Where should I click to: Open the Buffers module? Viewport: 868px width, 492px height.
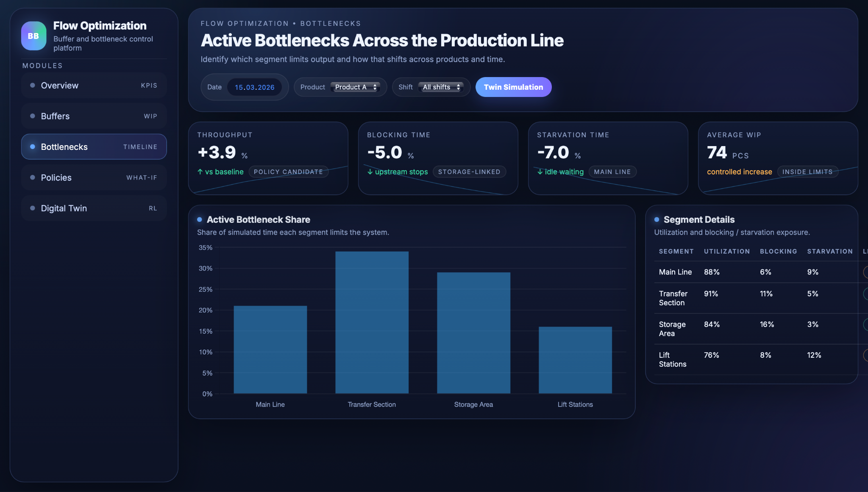click(94, 116)
